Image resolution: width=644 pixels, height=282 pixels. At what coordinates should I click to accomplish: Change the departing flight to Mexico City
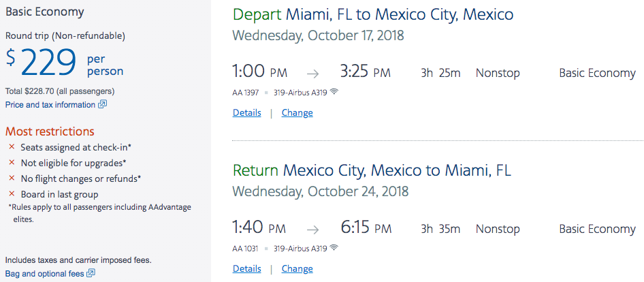click(297, 113)
